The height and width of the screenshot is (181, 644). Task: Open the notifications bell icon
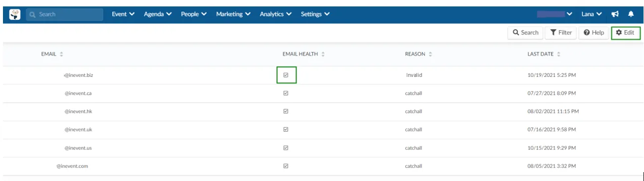click(631, 14)
